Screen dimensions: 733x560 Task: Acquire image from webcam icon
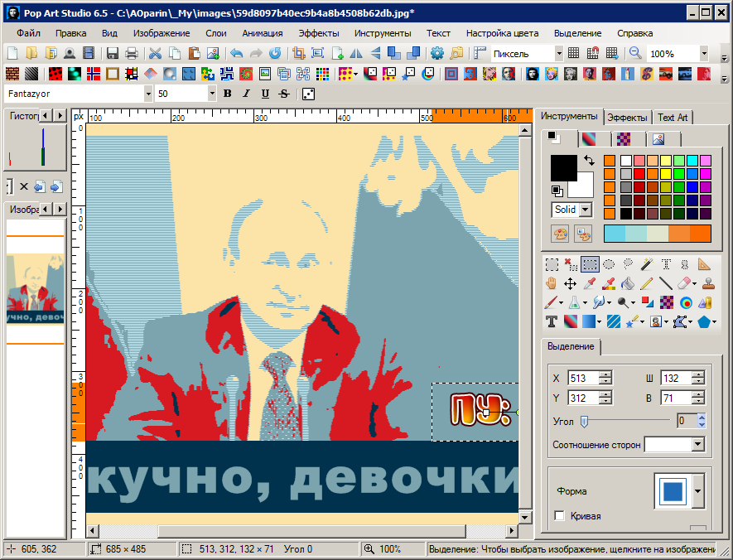[70, 53]
